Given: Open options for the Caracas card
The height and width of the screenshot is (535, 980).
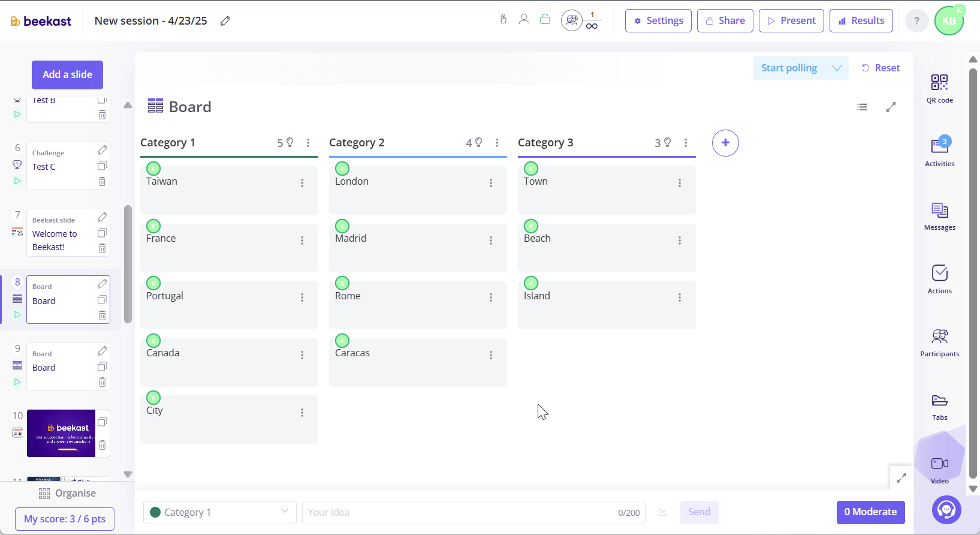Looking at the screenshot, I should pos(491,355).
